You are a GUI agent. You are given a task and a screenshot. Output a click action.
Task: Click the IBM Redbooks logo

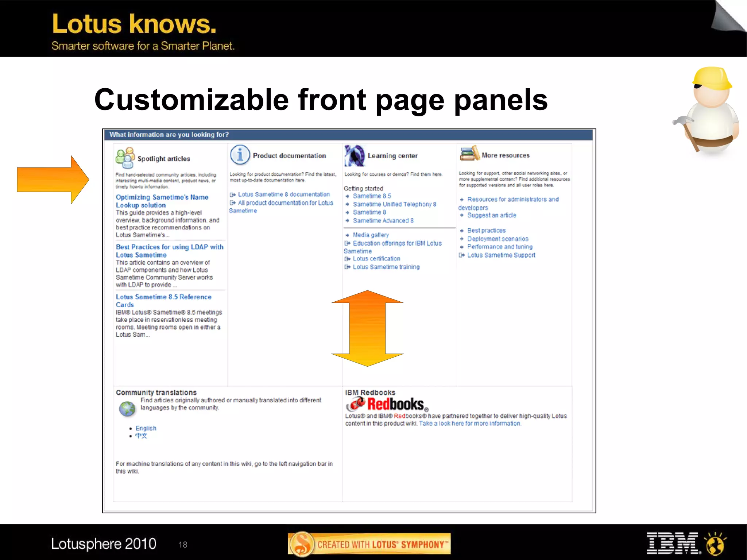pos(387,404)
